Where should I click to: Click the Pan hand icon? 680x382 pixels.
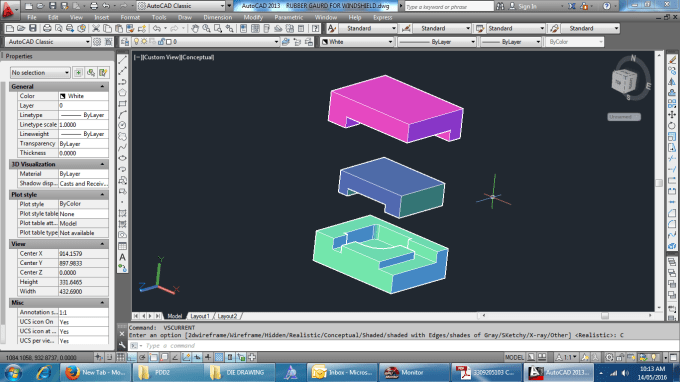click(x=195, y=29)
